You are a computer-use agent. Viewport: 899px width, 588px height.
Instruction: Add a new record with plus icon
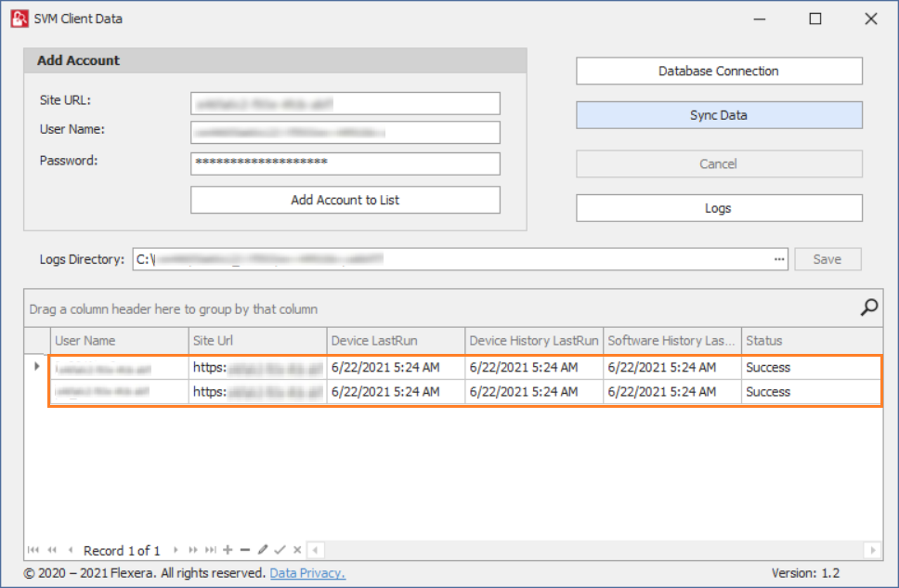[228, 551]
